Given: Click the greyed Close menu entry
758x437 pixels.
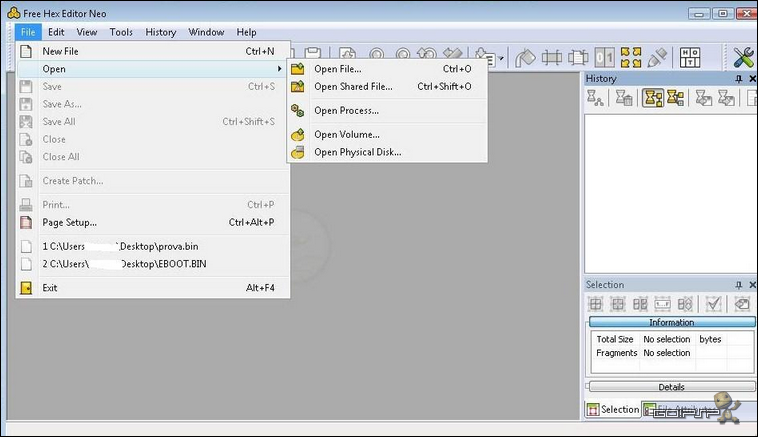Looking at the screenshot, I should click(x=153, y=139).
